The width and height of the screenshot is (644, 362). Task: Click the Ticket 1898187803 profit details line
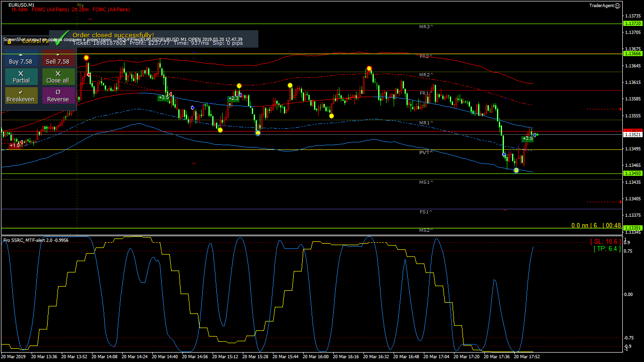pyautogui.click(x=158, y=43)
